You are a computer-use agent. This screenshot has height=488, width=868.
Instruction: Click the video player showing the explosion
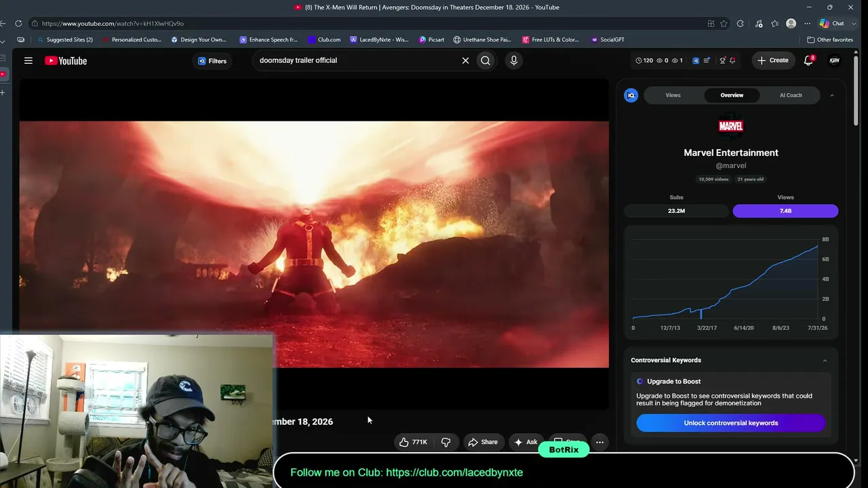[x=314, y=244]
